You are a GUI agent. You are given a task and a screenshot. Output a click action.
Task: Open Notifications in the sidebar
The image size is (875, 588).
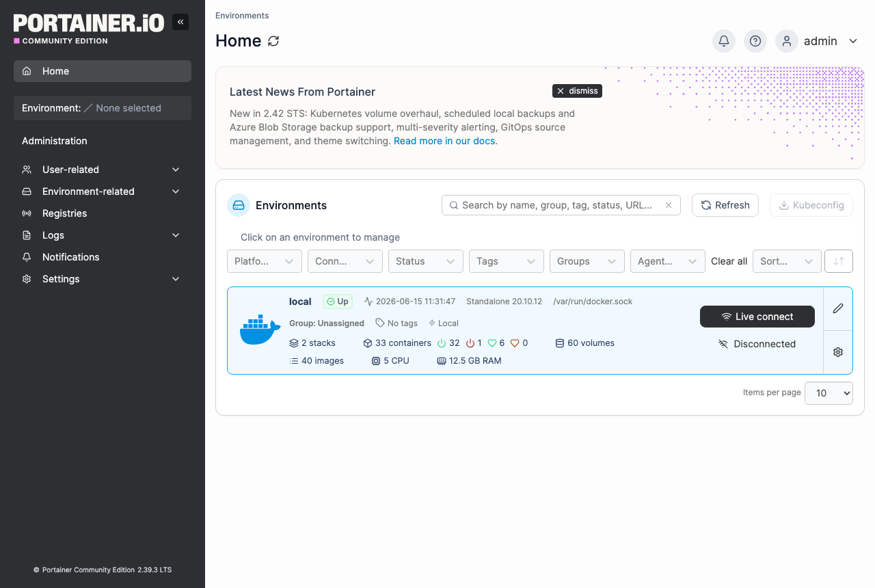click(103, 257)
